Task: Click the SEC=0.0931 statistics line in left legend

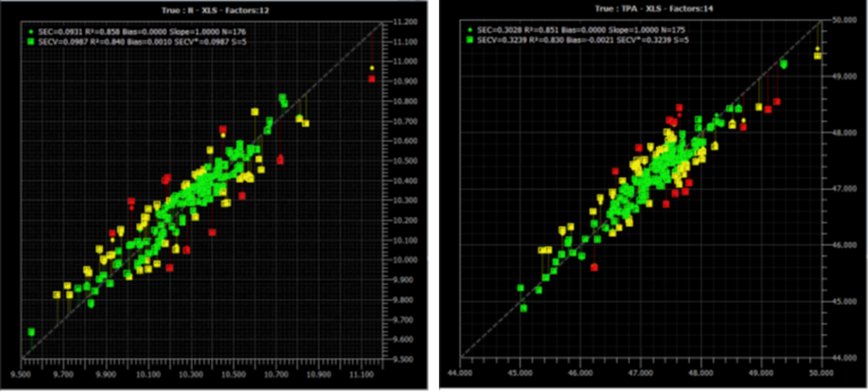Action: (x=142, y=32)
